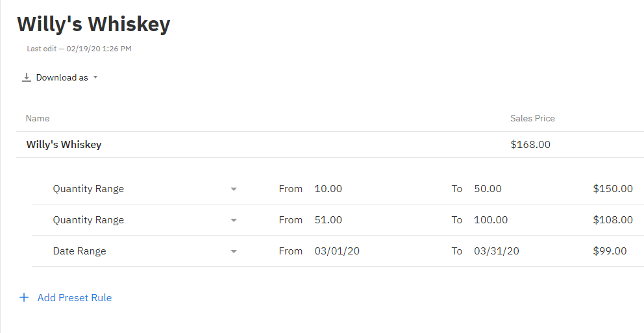The width and height of the screenshot is (644, 333).
Task: Select the From date 03/01/20 field
Action: pyautogui.click(x=337, y=251)
